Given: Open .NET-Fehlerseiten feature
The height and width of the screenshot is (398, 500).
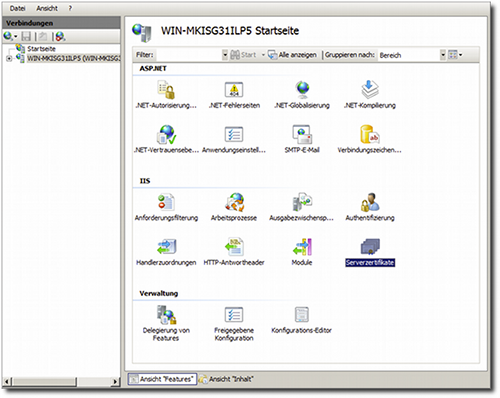Looking at the screenshot, I should (x=234, y=95).
